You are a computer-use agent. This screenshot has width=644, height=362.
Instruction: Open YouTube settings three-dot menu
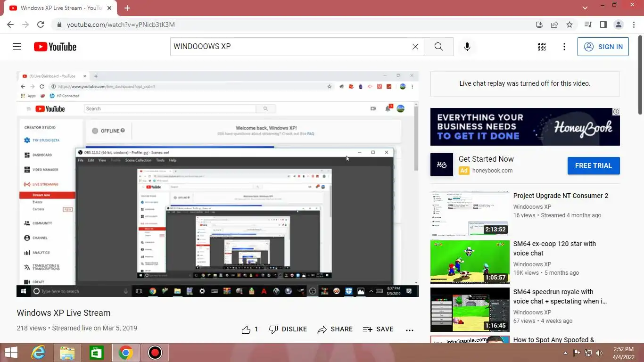point(564,47)
